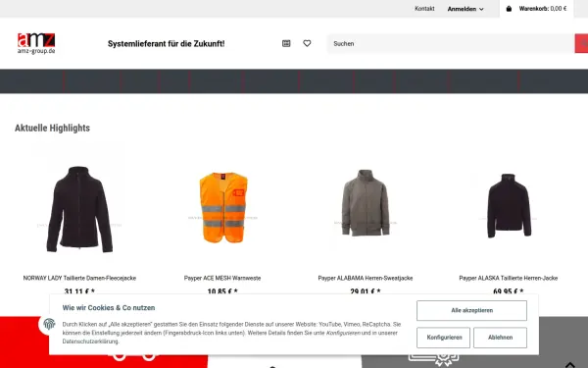Click the fingerprint cookie settings icon
The image size is (588, 368).
(49, 324)
